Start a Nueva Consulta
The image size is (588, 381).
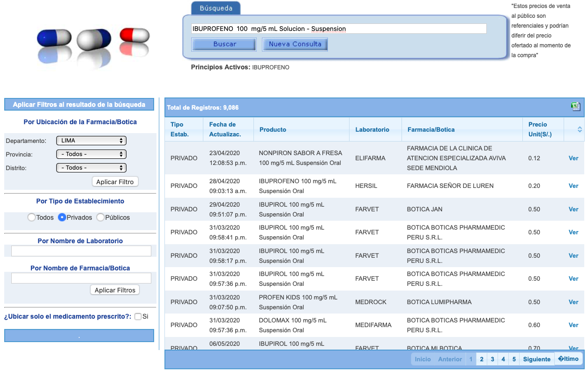(x=295, y=44)
